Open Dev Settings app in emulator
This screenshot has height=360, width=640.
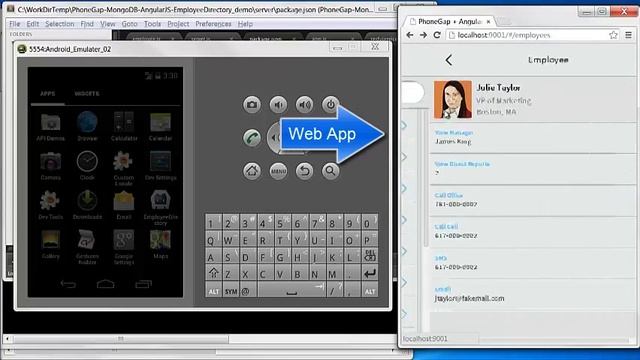tap(160, 166)
